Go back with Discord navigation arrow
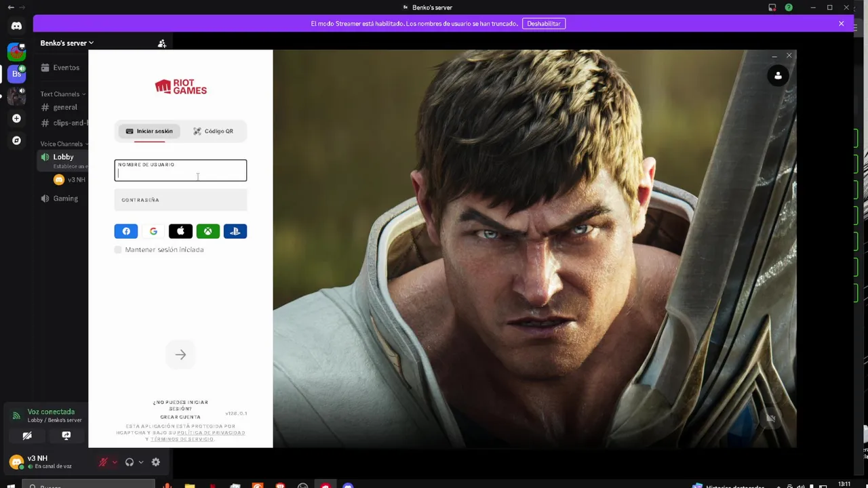 tap(11, 7)
